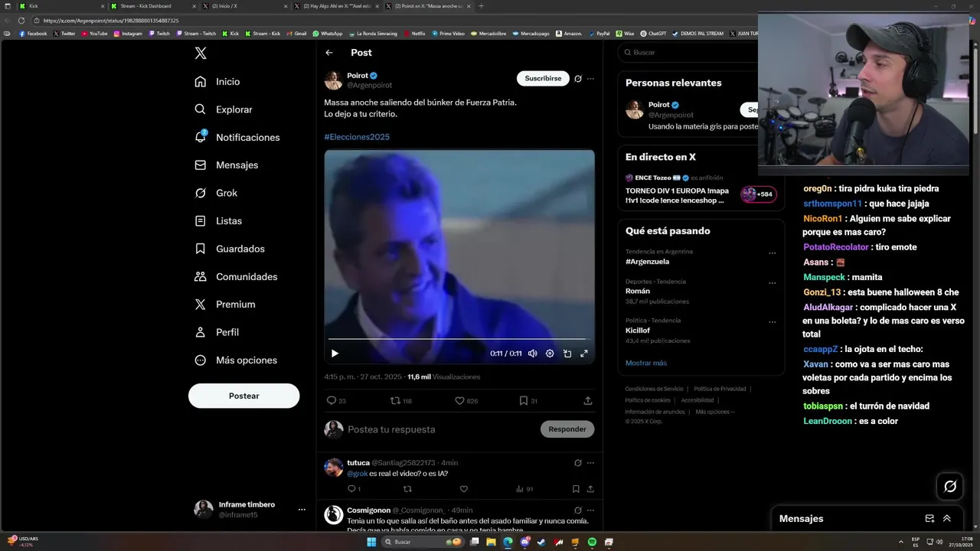Share Poirot's post
980x551 pixels.
pyautogui.click(x=588, y=401)
